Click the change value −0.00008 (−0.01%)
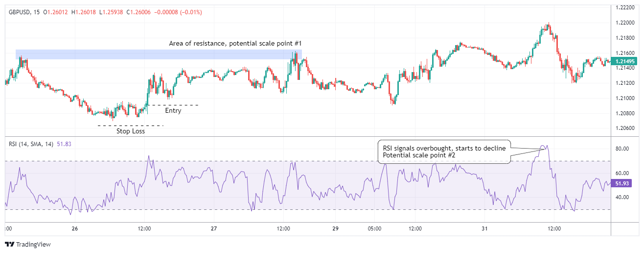This screenshot has width=644, height=253. point(178,12)
